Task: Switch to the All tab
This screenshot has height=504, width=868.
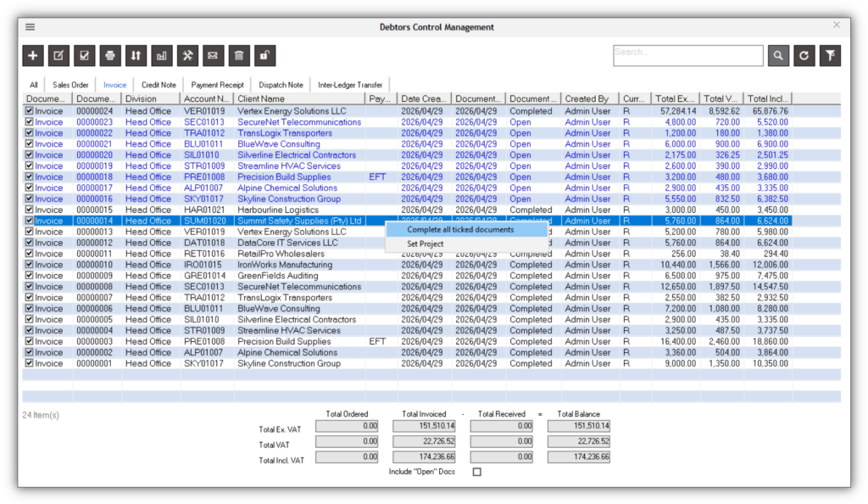Action: tap(34, 85)
